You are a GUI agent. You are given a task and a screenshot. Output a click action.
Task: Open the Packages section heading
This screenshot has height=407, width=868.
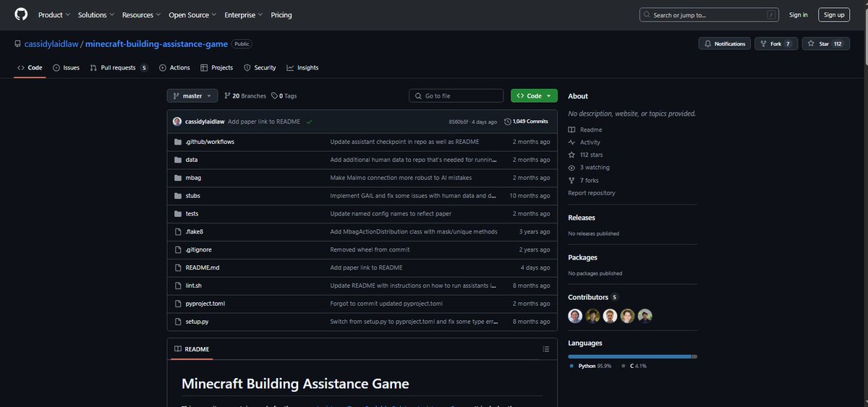pos(583,257)
